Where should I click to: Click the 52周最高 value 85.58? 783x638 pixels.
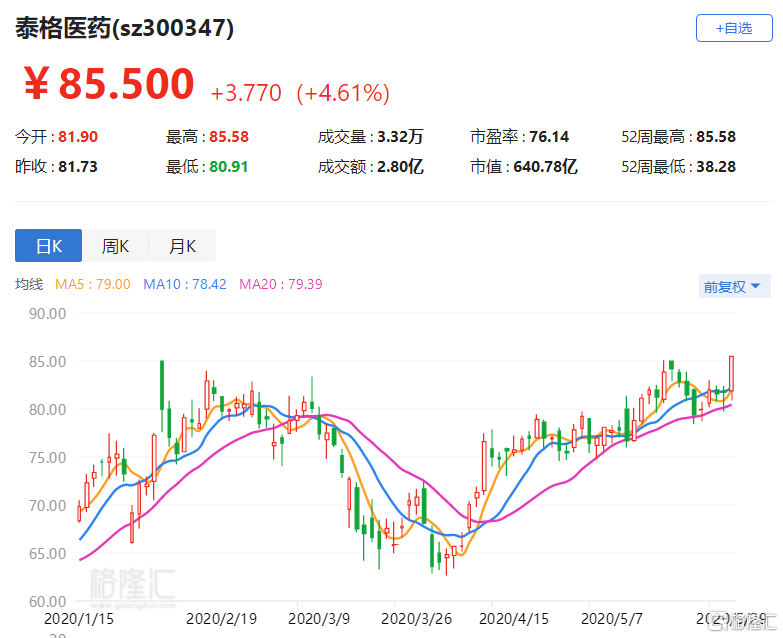pyautogui.click(x=716, y=136)
